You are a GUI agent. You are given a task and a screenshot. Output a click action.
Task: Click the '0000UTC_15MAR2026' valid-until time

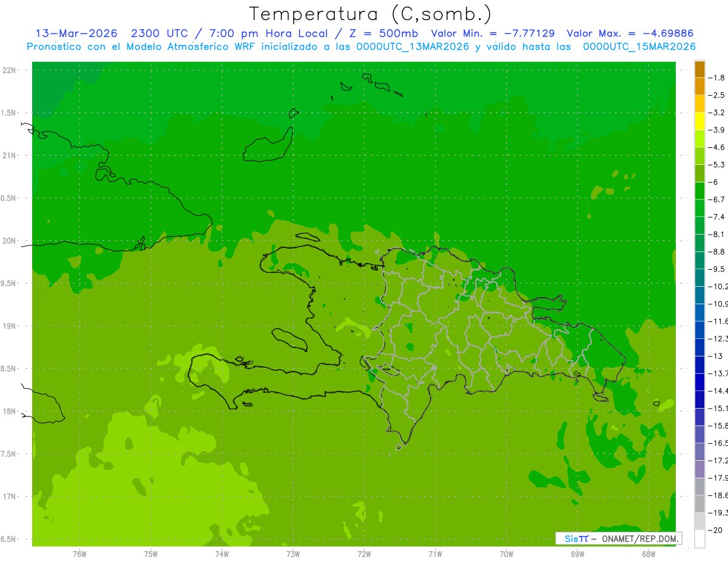point(639,47)
